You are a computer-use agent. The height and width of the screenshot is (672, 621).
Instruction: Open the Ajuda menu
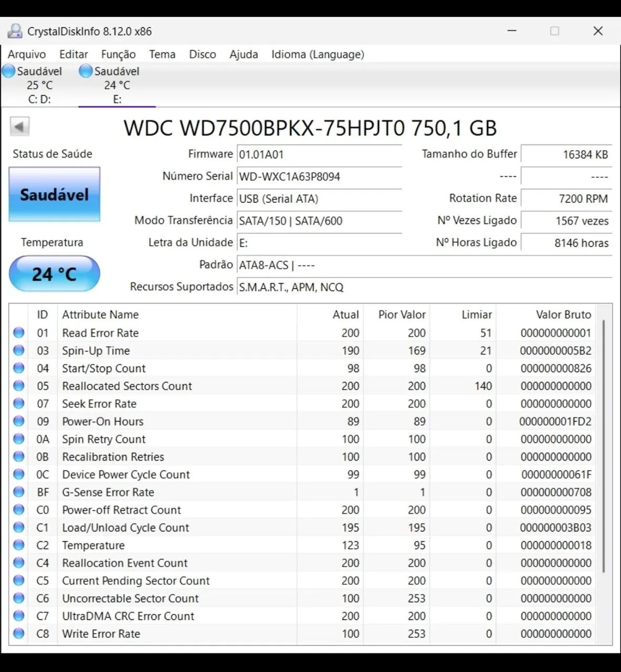[x=244, y=54]
